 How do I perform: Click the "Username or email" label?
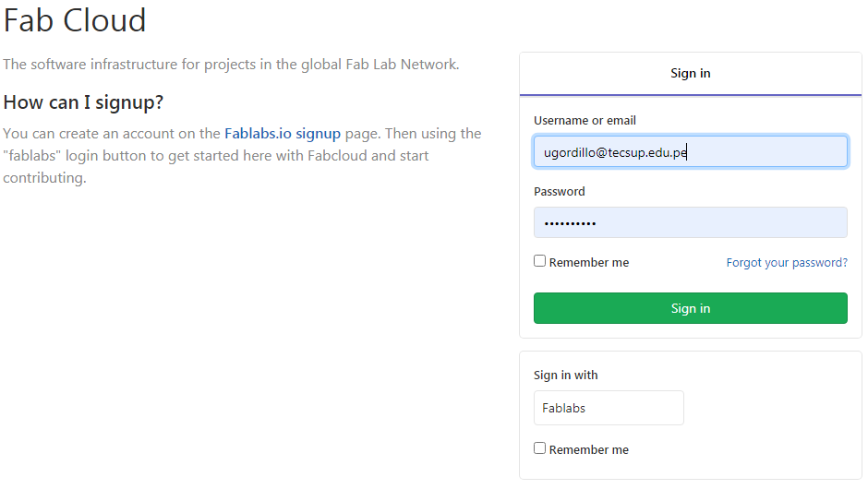click(585, 121)
